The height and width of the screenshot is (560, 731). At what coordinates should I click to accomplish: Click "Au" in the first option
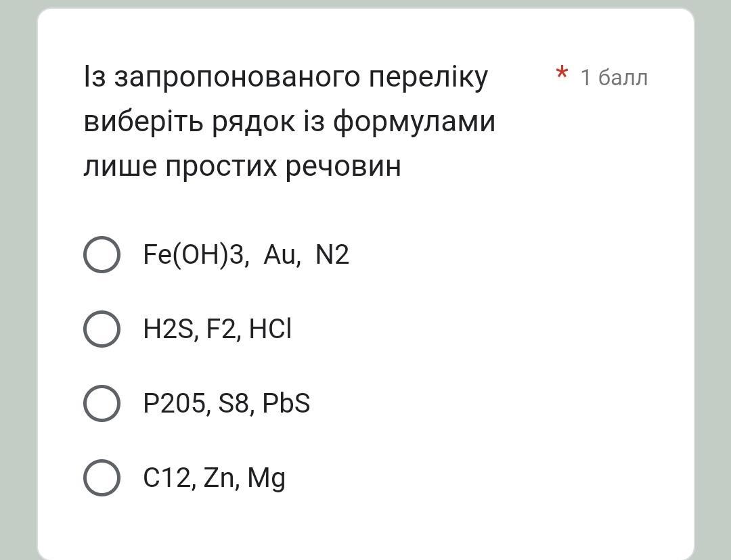pyautogui.click(x=282, y=255)
